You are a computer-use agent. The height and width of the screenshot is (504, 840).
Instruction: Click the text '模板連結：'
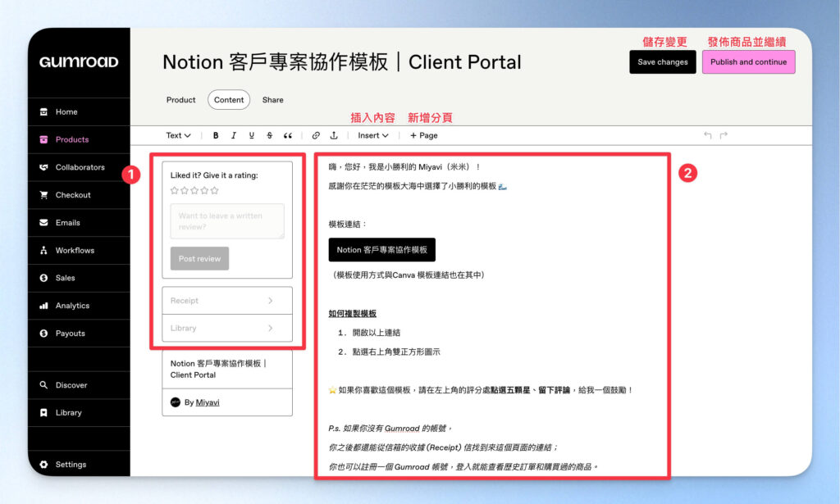[348, 225]
